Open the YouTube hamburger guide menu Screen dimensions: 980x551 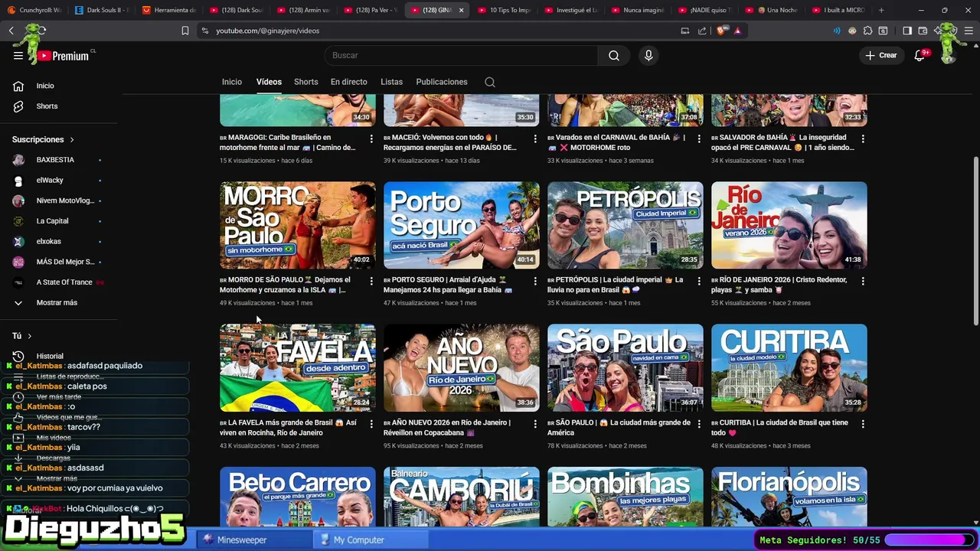tap(18, 55)
